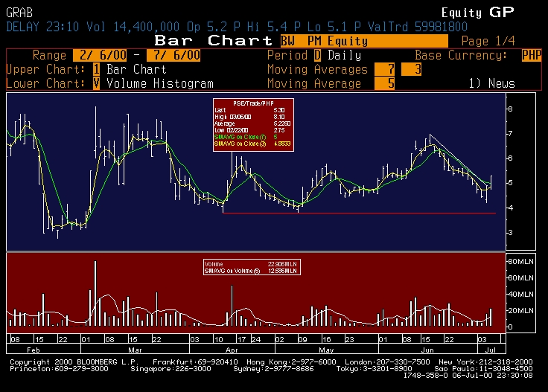Select the price legend box in upper chart
Viewport: 548px width, 392px height.
tap(253, 125)
